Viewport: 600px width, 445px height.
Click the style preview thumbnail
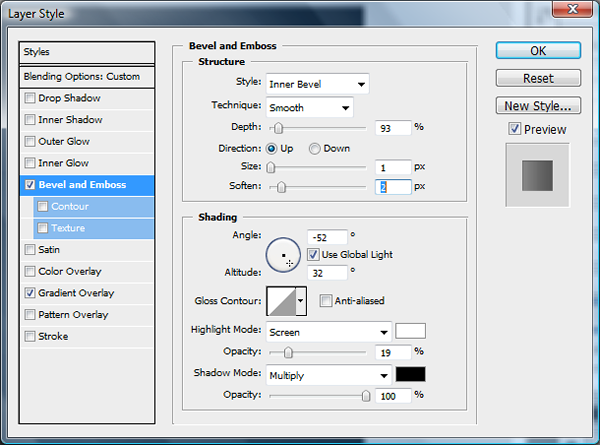tap(537, 175)
